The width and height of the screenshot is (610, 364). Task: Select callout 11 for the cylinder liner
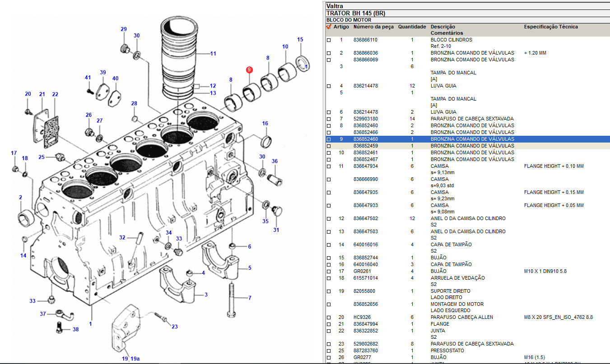pos(213,54)
